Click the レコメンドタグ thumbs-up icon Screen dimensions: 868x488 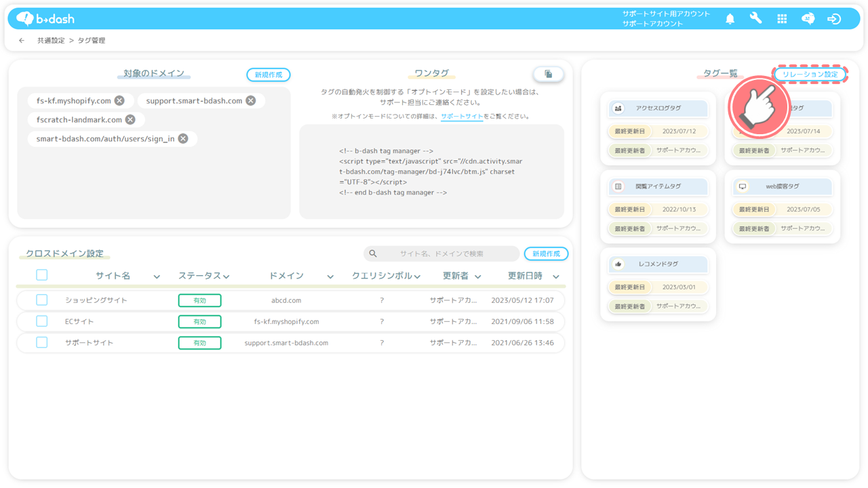click(x=618, y=264)
